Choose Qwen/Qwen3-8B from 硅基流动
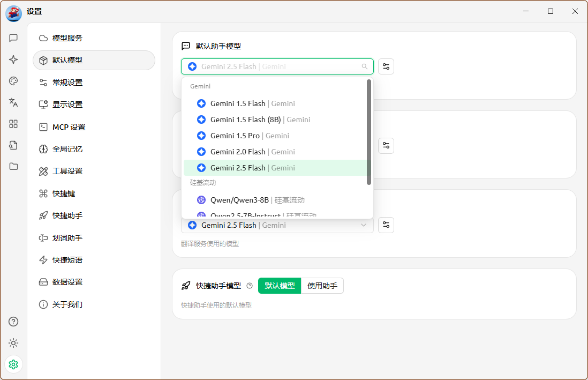The image size is (588, 380). click(x=275, y=200)
